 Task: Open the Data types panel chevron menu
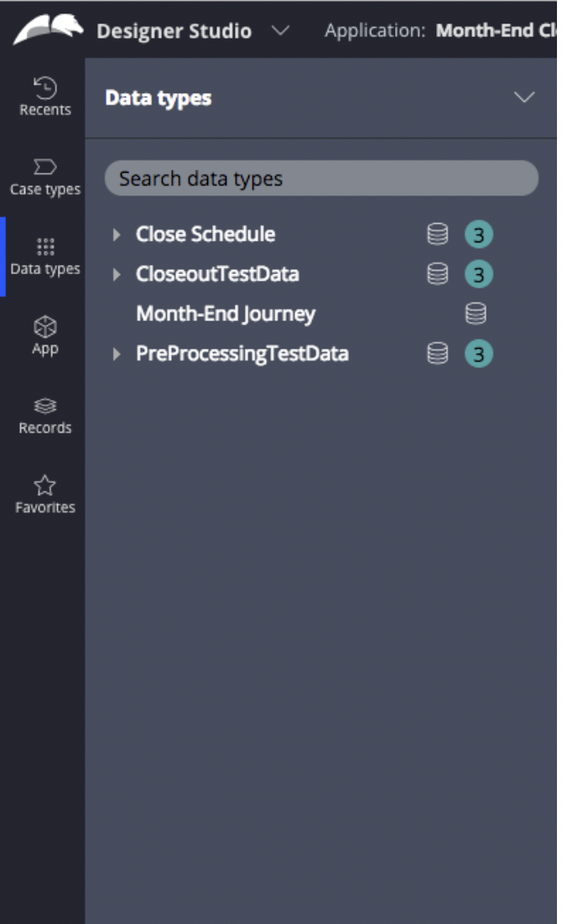[x=524, y=97]
